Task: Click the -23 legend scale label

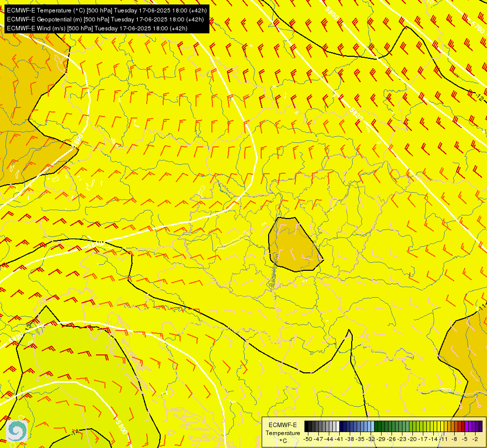Action: (x=402, y=439)
